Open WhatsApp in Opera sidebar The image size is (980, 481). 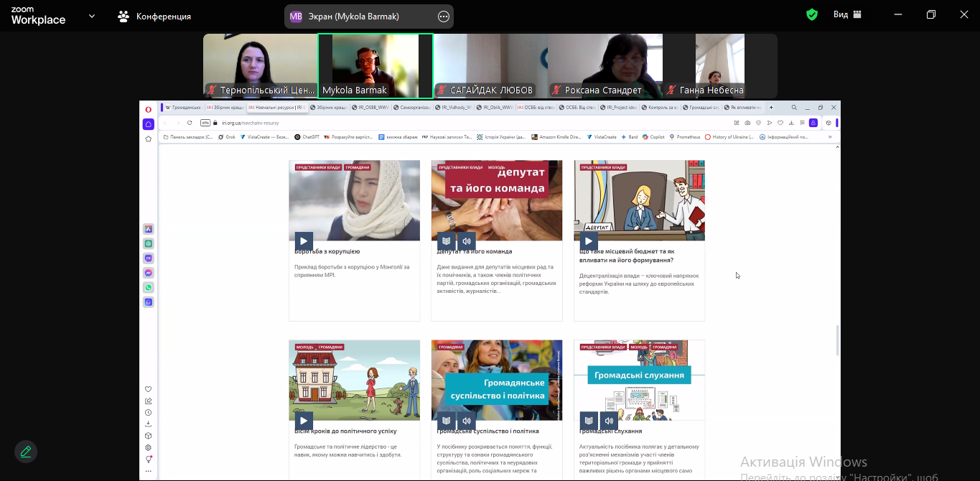149,287
